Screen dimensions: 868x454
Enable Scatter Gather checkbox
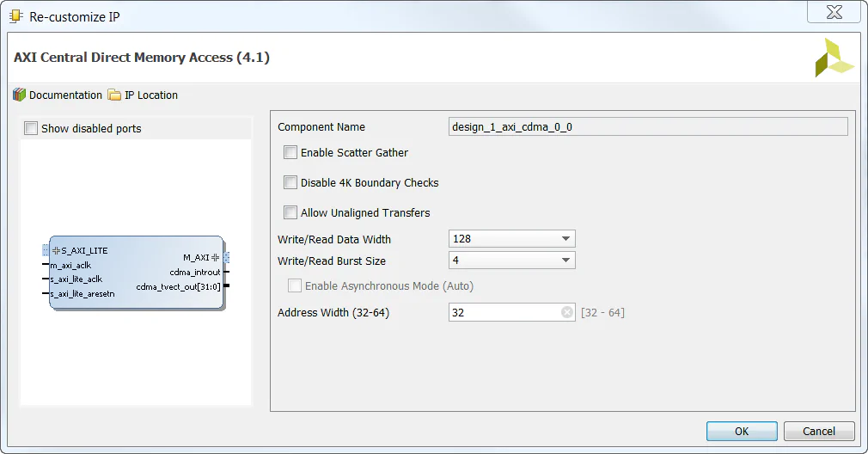coord(290,152)
